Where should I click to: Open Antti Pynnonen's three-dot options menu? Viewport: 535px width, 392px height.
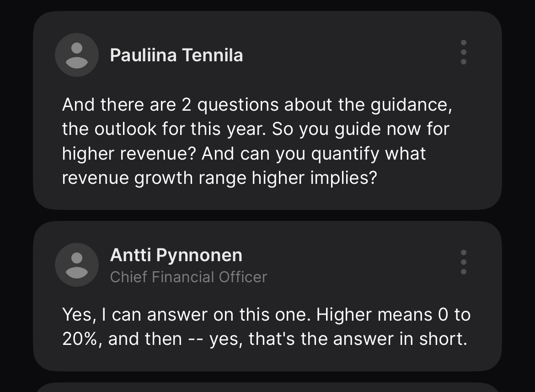464,262
